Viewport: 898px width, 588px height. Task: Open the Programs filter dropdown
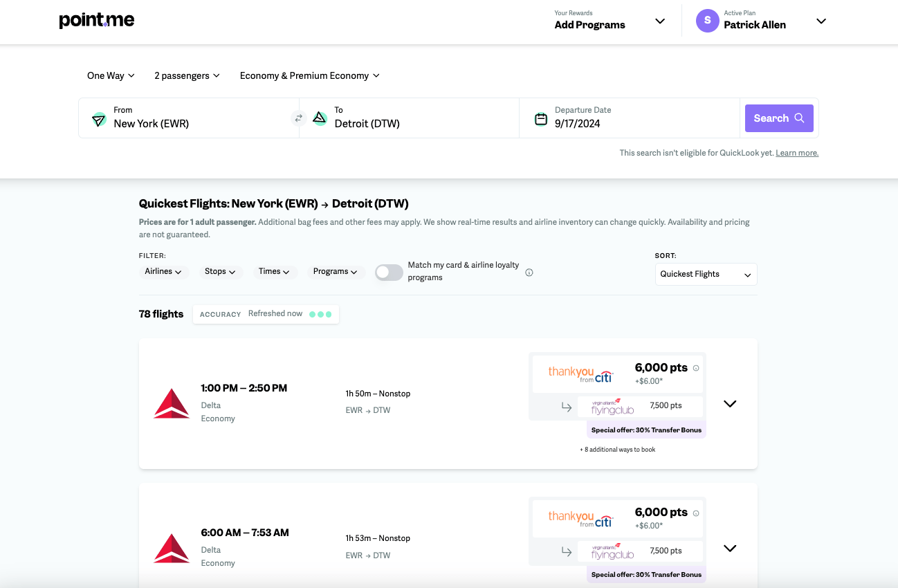coord(336,272)
